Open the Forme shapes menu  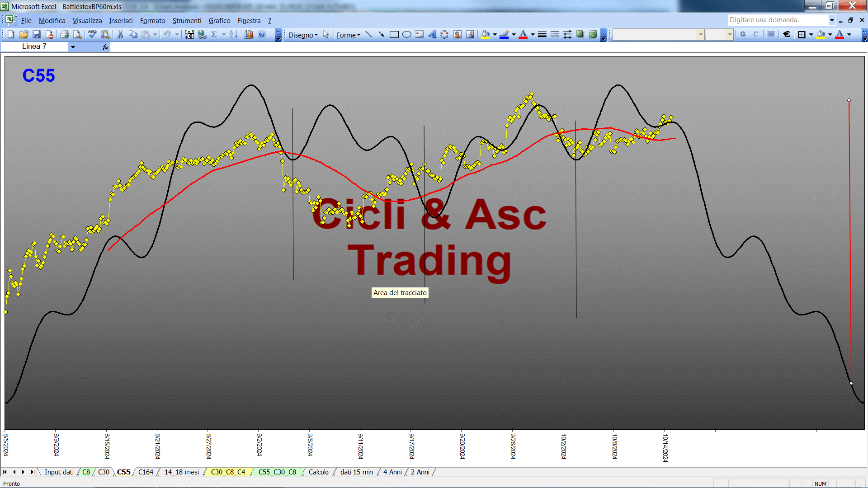click(x=348, y=35)
